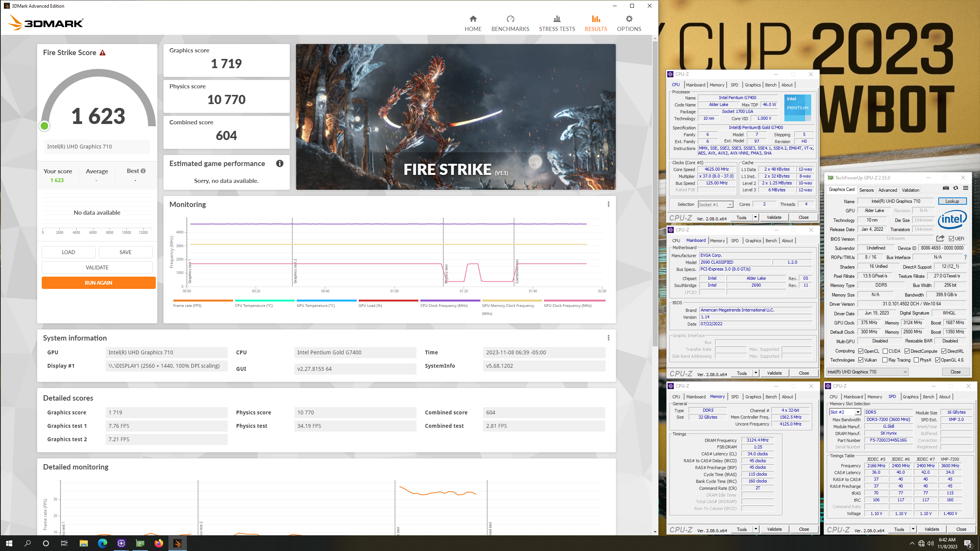Screen dimensions: 980x551
Task: Click the red GPU Load (%) legend bar
Action: coord(388,300)
